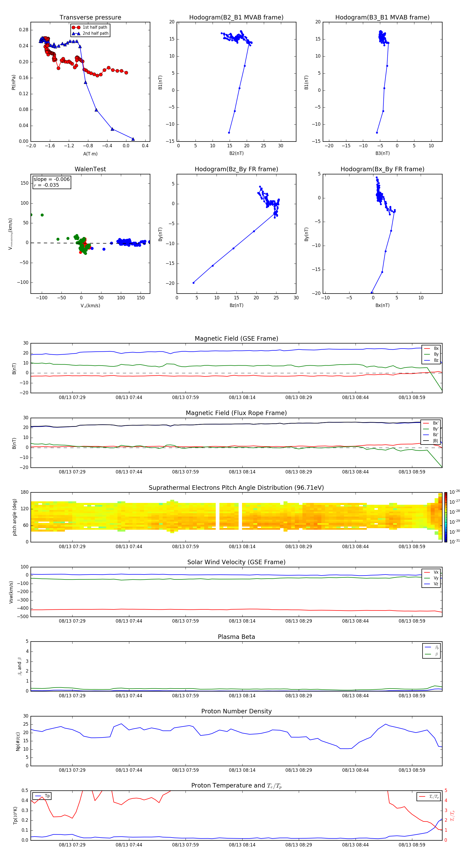The width and height of the screenshot is (473, 868).
Task: Click the 'V_remaining(km/s)' y-axis label
Action: [x=11, y=234]
